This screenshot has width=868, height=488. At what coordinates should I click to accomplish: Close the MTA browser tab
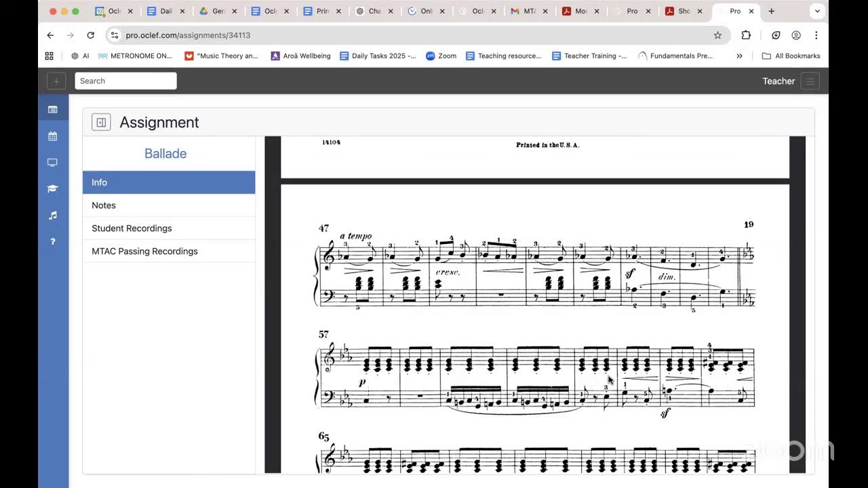tap(546, 12)
